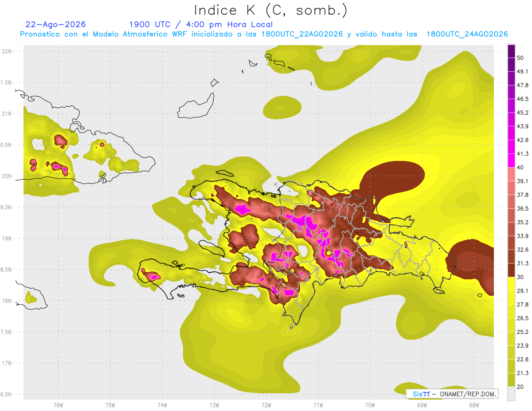Select the initialization time "1800UTC_22AGO2026"

pyautogui.click(x=302, y=34)
